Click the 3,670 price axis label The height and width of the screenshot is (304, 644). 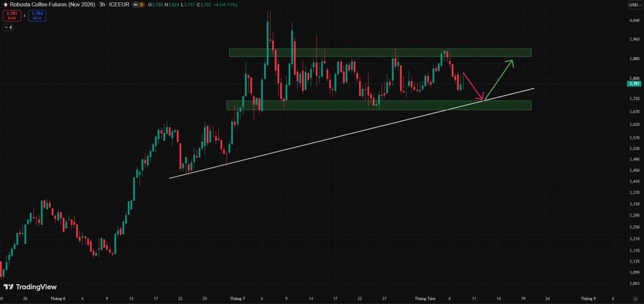pyautogui.click(x=634, y=112)
